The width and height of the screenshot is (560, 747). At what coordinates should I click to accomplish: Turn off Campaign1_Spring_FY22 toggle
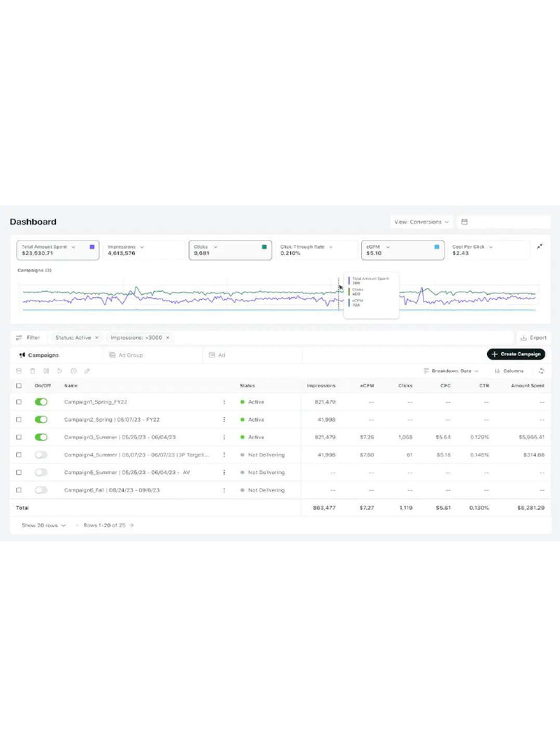click(41, 402)
